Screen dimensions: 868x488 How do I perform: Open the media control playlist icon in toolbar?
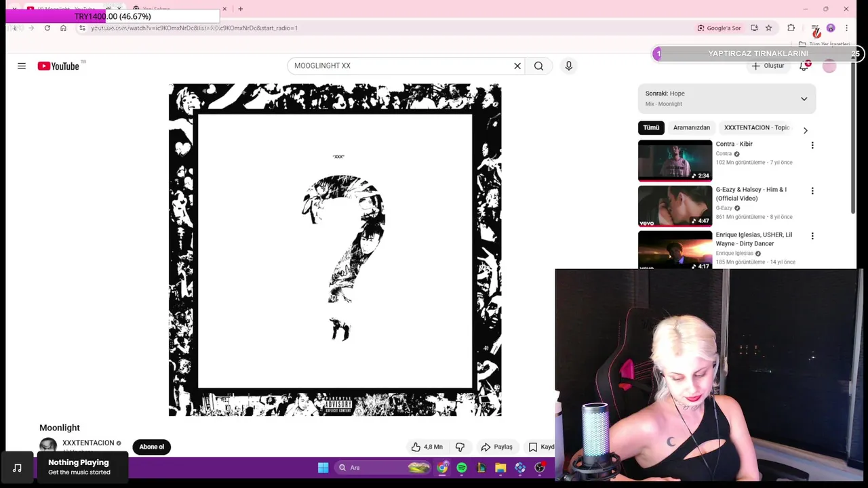tap(815, 28)
